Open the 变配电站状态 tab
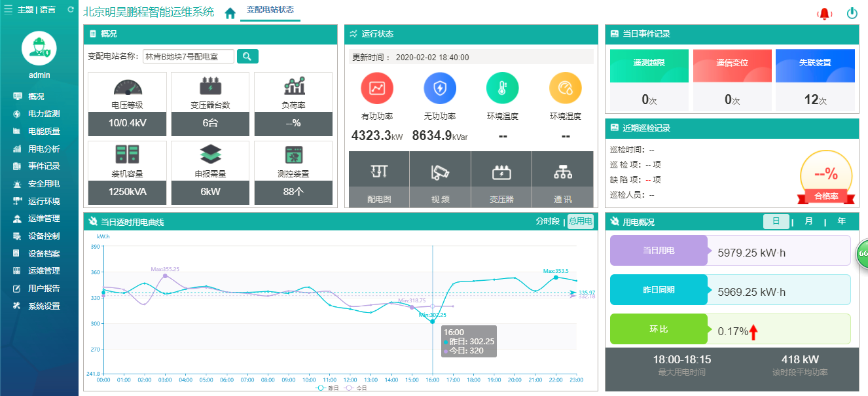Viewport: 868px width, 396px height. coord(270,10)
